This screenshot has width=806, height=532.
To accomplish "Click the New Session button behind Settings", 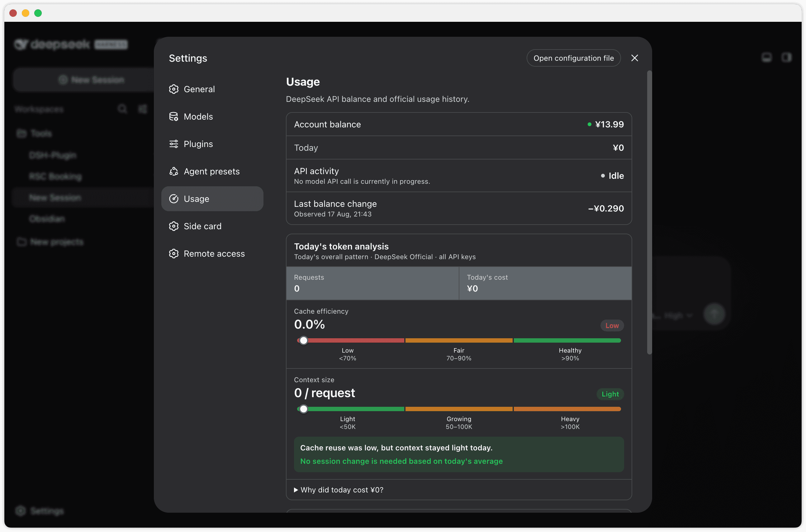I will pos(83,80).
